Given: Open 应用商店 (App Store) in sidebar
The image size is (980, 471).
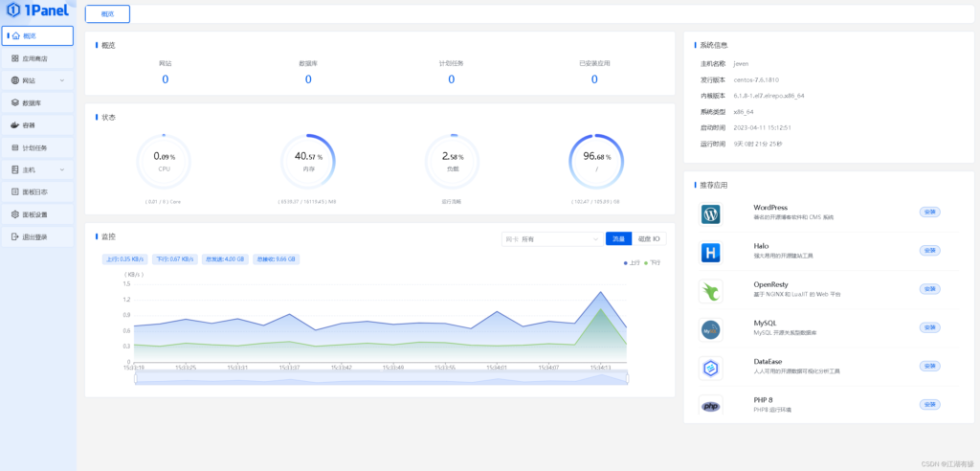Looking at the screenshot, I should tap(36, 58).
